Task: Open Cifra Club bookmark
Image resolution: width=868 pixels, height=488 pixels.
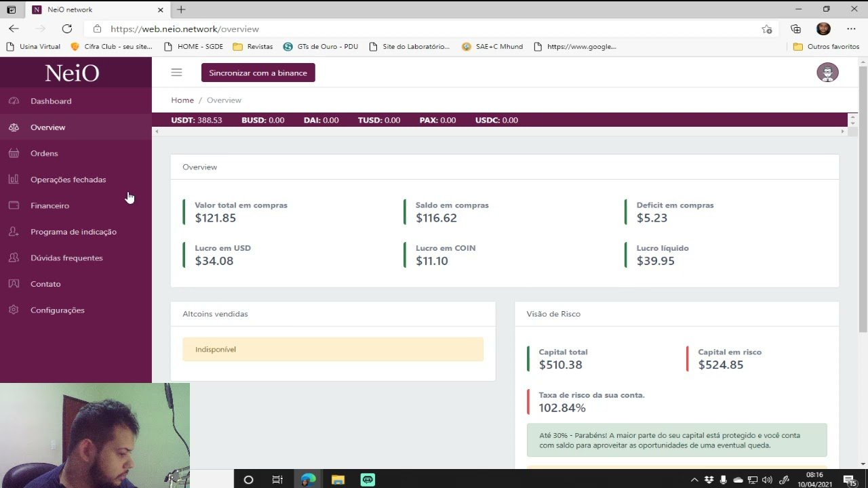Action: click(x=112, y=47)
